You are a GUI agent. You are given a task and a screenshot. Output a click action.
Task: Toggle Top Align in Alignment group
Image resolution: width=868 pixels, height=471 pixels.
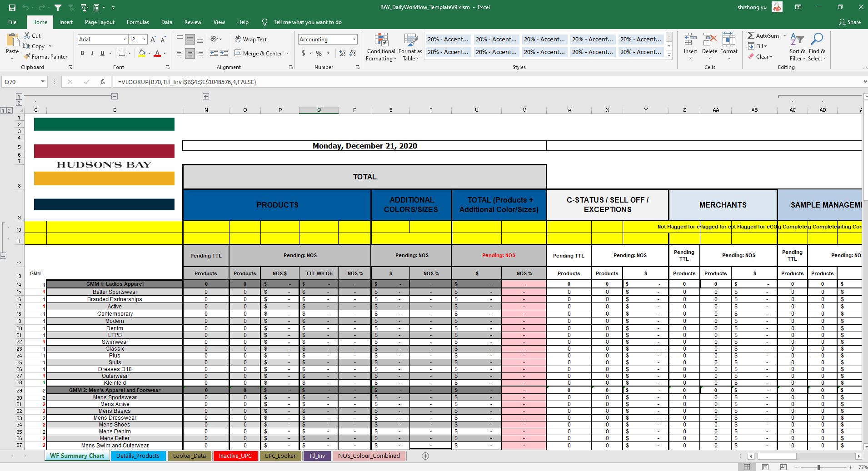[x=180, y=39]
